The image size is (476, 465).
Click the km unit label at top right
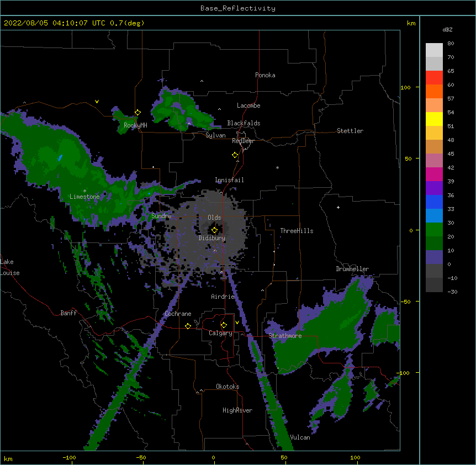(411, 23)
